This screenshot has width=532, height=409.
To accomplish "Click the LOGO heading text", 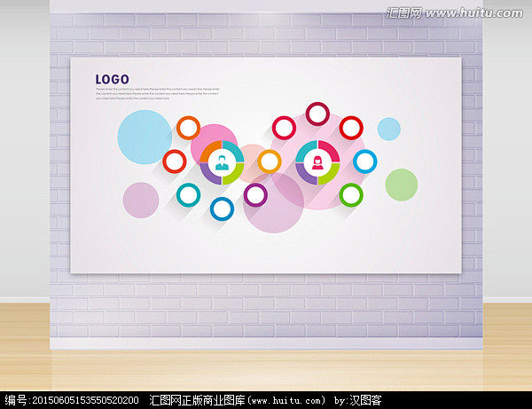I will (112, 79).
